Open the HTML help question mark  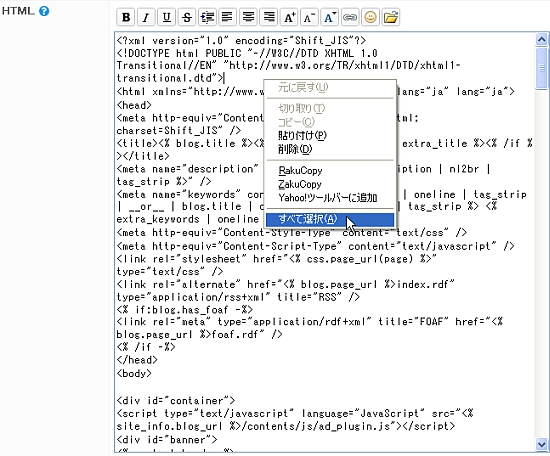coord(44,11)
